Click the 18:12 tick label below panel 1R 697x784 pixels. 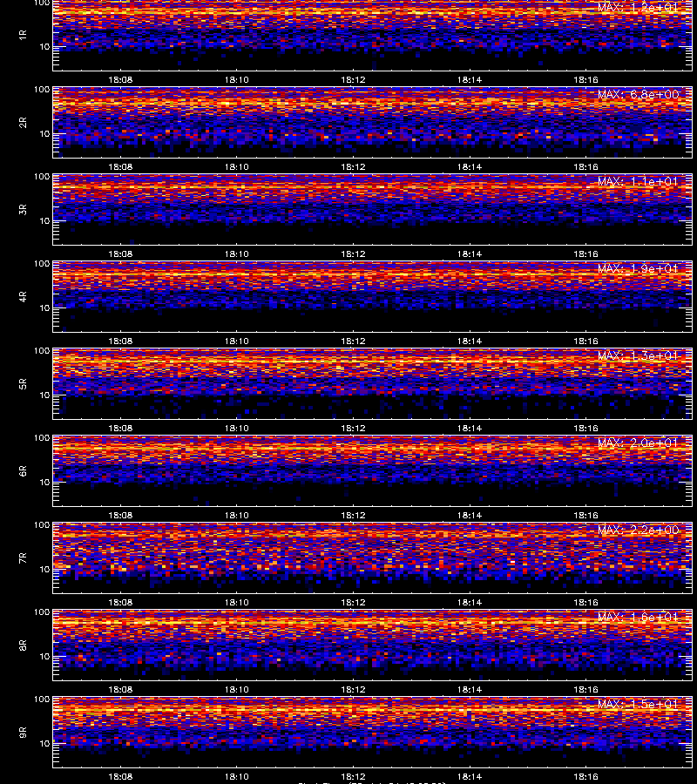(353, 79)
